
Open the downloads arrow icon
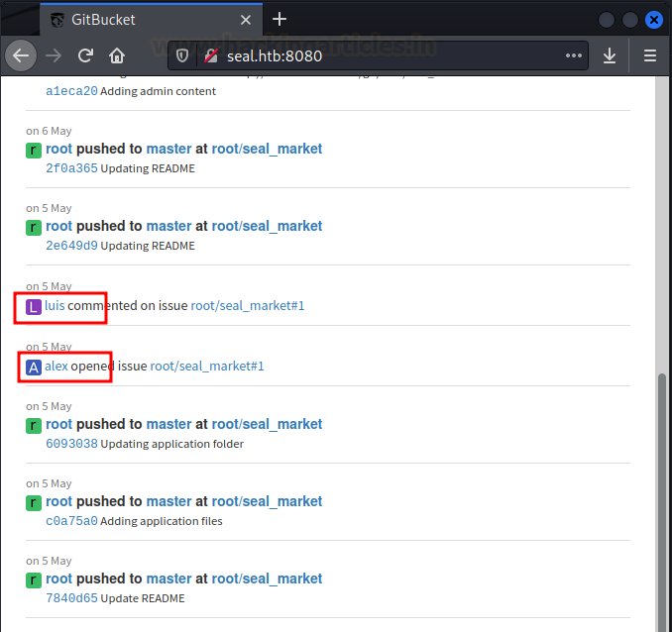610,55
